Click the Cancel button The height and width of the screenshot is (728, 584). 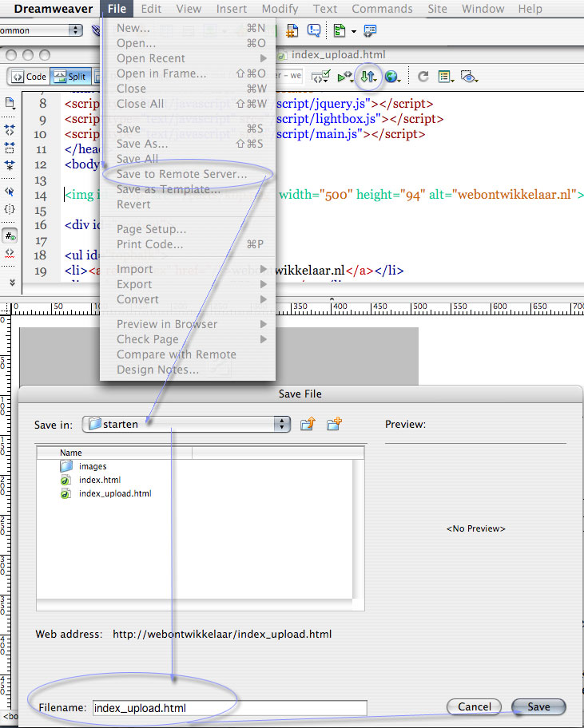point(474,706)
